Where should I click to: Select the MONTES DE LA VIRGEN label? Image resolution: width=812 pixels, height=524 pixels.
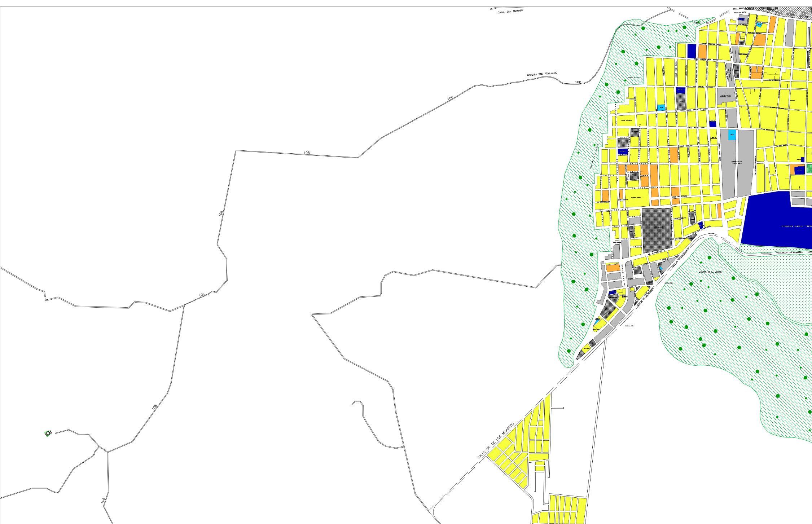[710, 272]
